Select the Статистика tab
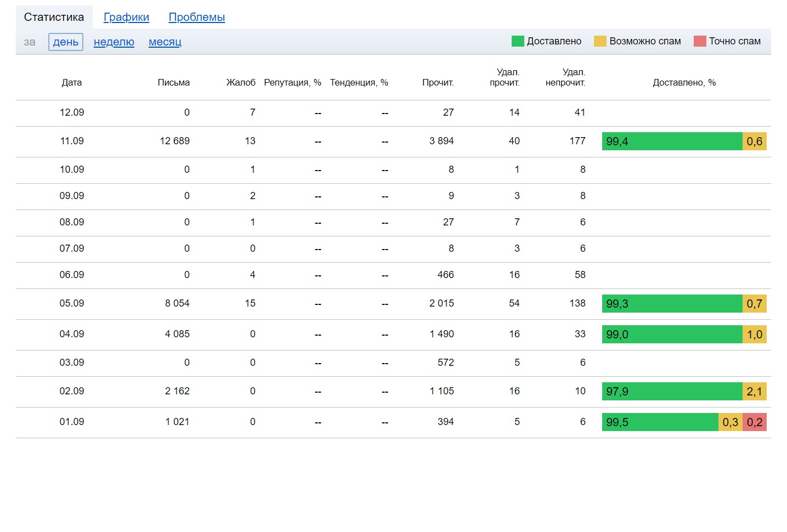The width and height of the screenshot is (787, 532). click(54, 17)
